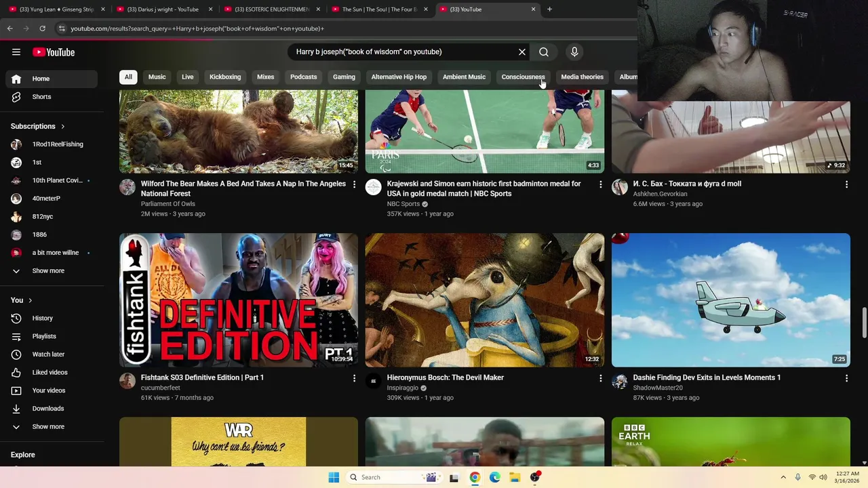Viewport: 868px width, 488px height.
Task: Open Home in the sidebar
Action: [x=52, y=79]
